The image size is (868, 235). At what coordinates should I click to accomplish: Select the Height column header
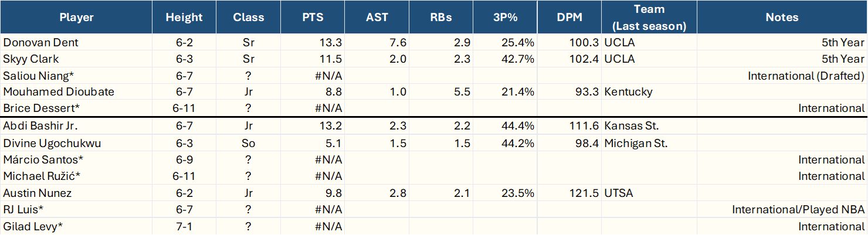[184, 17]
